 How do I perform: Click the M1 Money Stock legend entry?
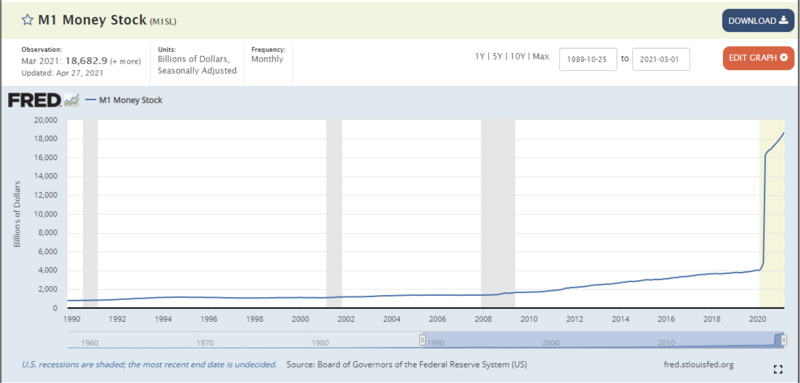123,100
